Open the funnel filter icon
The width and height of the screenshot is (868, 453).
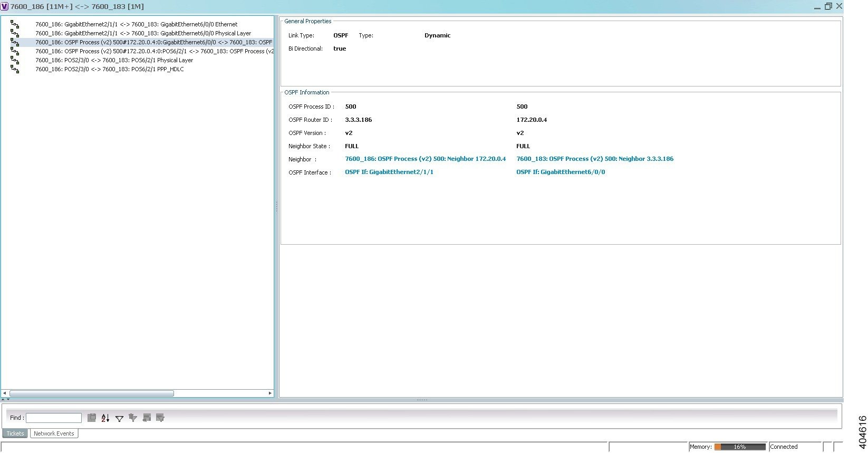coord(119,418)
